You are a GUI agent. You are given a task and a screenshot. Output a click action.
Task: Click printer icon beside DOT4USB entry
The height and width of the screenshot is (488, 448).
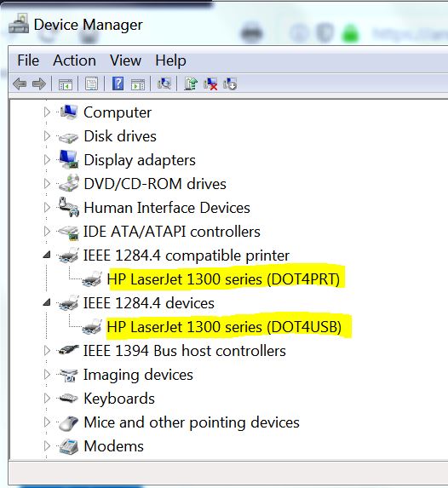point(92,327)
